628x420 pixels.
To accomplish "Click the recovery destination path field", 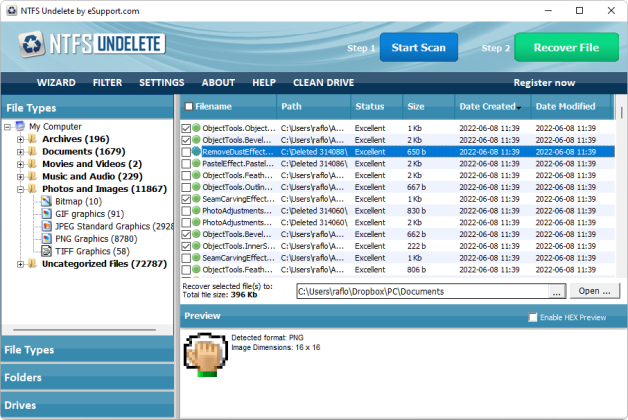I will (x=423, y=291).
